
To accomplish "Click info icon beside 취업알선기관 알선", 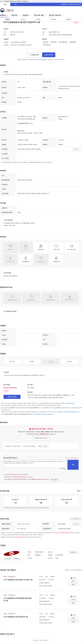I will pyautogui.click(x=46, y=499).
